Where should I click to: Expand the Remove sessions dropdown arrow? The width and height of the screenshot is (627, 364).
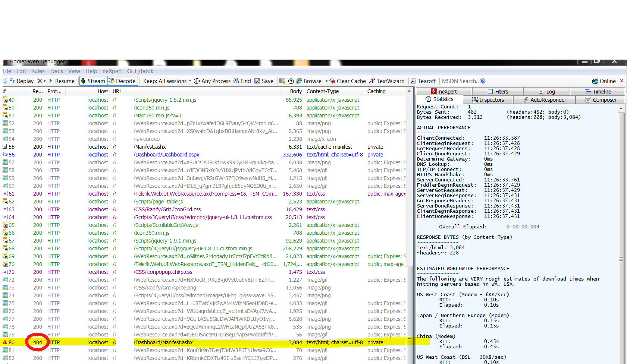[x=45, y=81]
